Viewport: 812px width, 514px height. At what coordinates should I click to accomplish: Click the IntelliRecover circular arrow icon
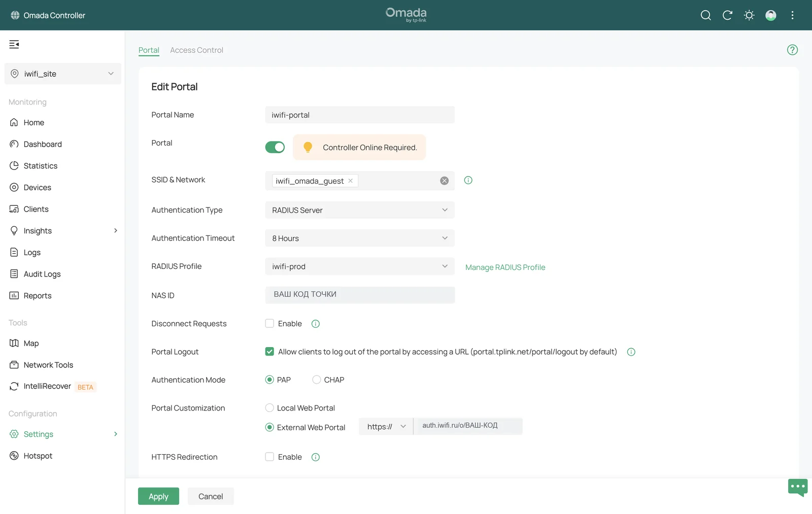(14, 386)
